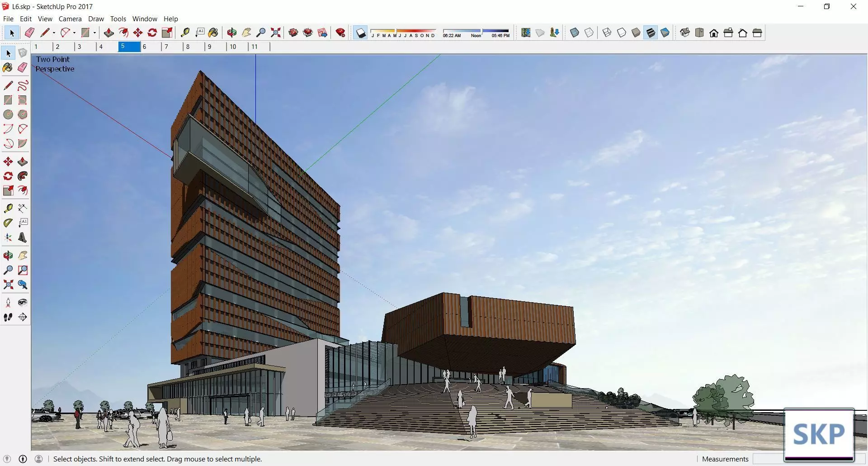Open the Help menu
This screenshot has width=868, height=466.
(171, 19)
